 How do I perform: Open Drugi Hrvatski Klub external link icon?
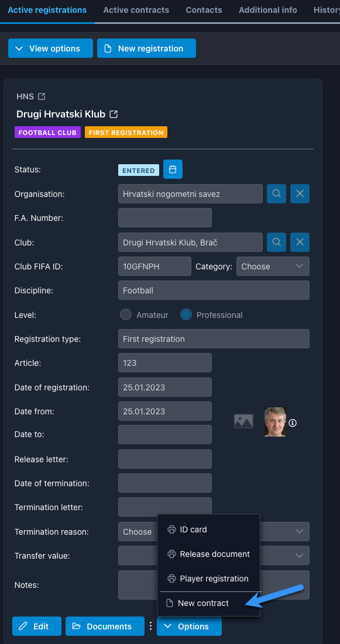click(x=114, y=114)
